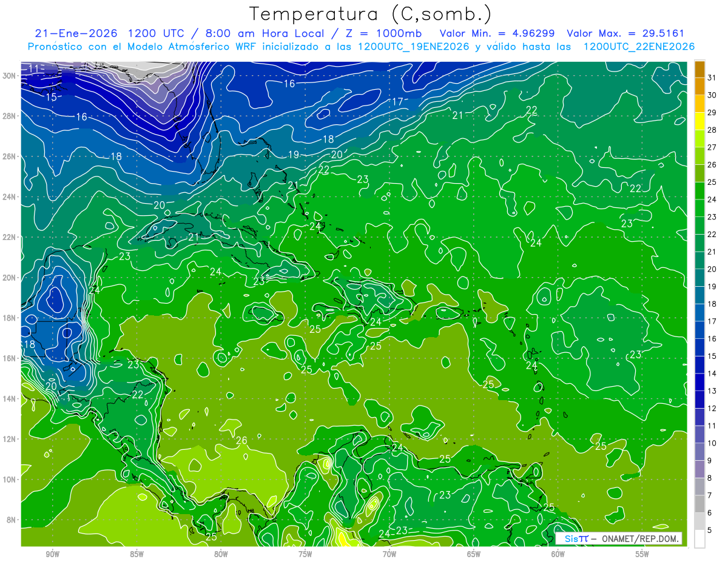Image resolution: width=728 pixels, height=562 pixels.
Task: Click the "90W" longitude axis label
Action: click(52, 554)
